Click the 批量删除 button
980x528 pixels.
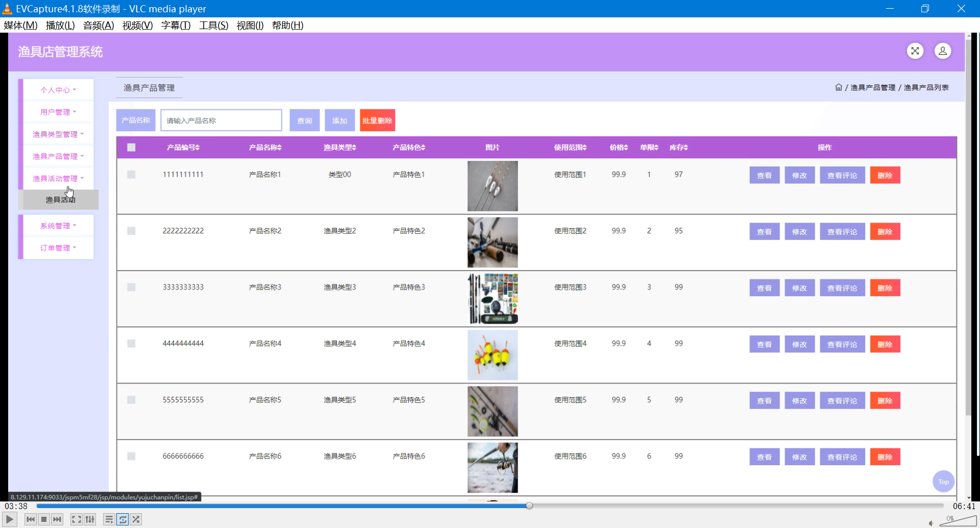tap(378, 121)
